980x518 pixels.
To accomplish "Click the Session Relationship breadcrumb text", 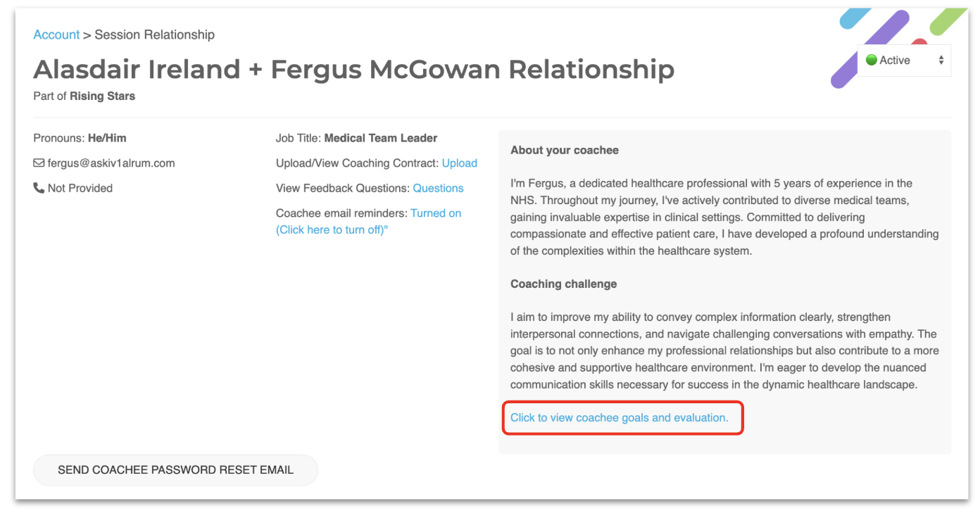I will pyautogui.click(x=155, y=34).
